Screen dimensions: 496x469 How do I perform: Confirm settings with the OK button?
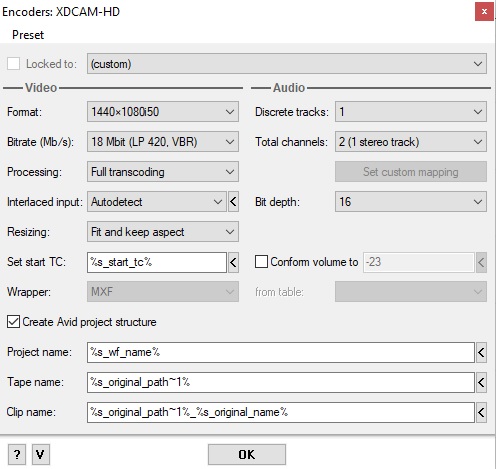pyautogui.click(x=247, y=454)
